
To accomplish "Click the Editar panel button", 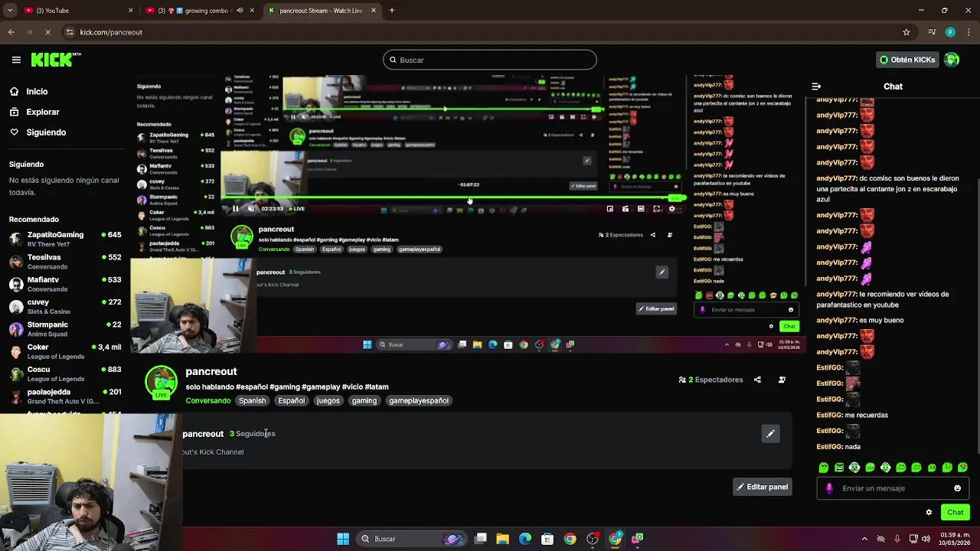I will (762, 487).
